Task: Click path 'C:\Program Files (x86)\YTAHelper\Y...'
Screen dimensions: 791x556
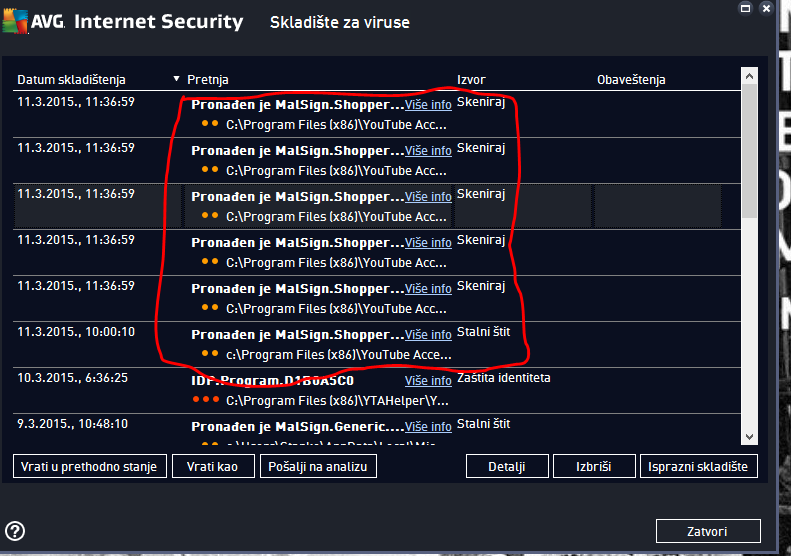Action: 337,401
